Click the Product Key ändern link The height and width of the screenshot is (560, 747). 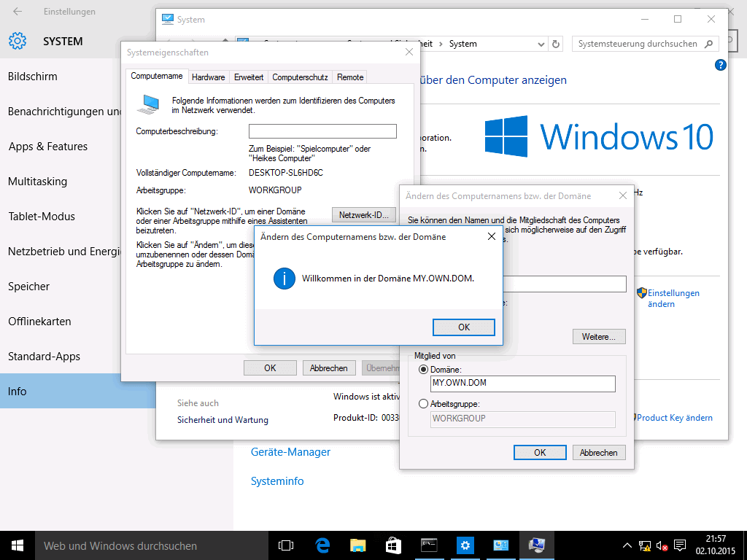point(675,418)
